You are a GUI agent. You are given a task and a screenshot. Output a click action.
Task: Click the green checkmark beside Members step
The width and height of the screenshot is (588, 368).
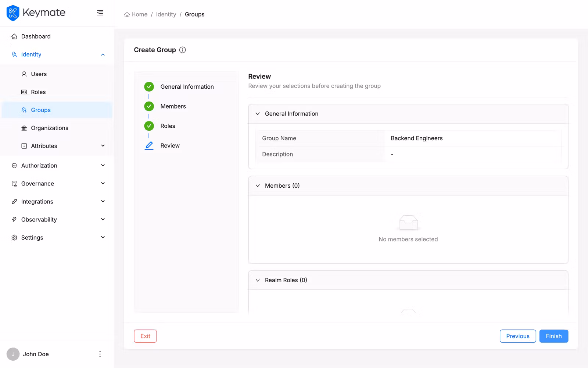click(x=149, y=106)
